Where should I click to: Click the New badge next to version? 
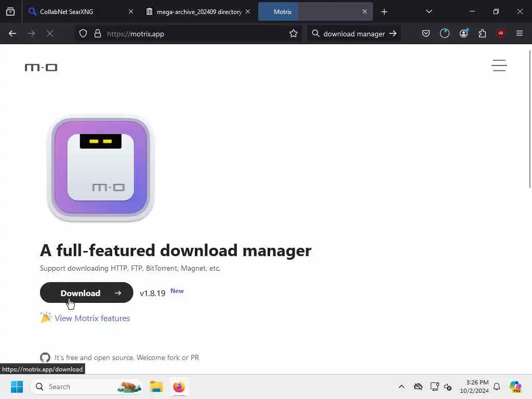(177, 291)
